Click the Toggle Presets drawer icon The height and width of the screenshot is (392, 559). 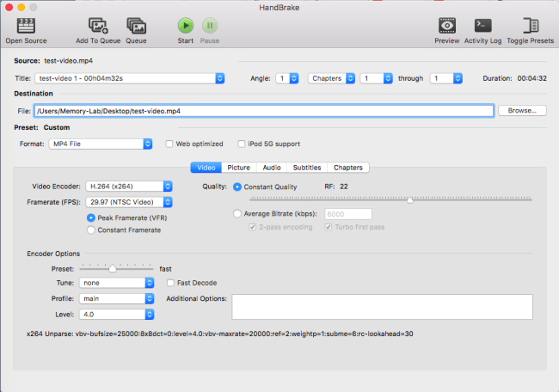531,26
